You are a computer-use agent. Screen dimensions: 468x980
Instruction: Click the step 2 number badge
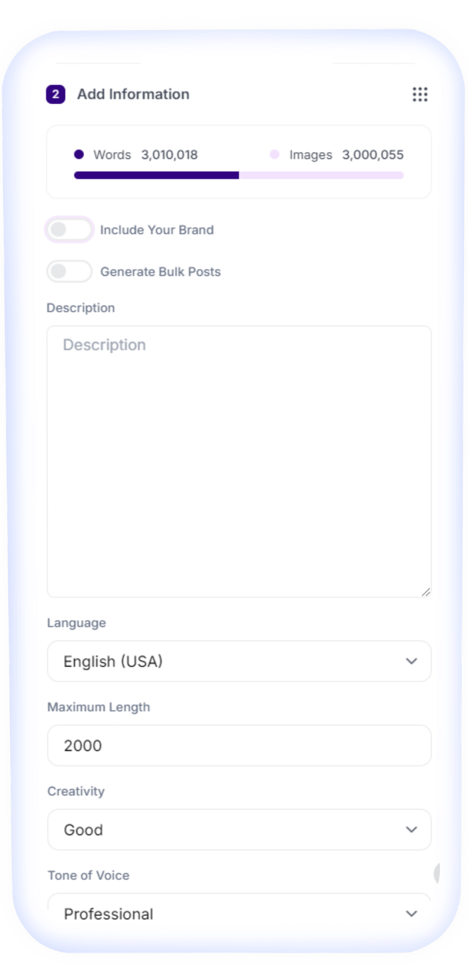click(56, 94)
